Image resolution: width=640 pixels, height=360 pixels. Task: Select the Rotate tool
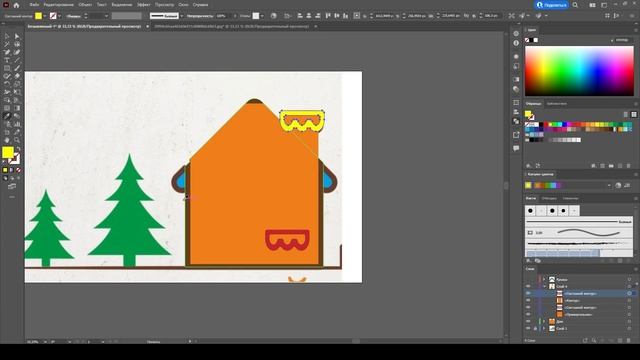[7, 84]
